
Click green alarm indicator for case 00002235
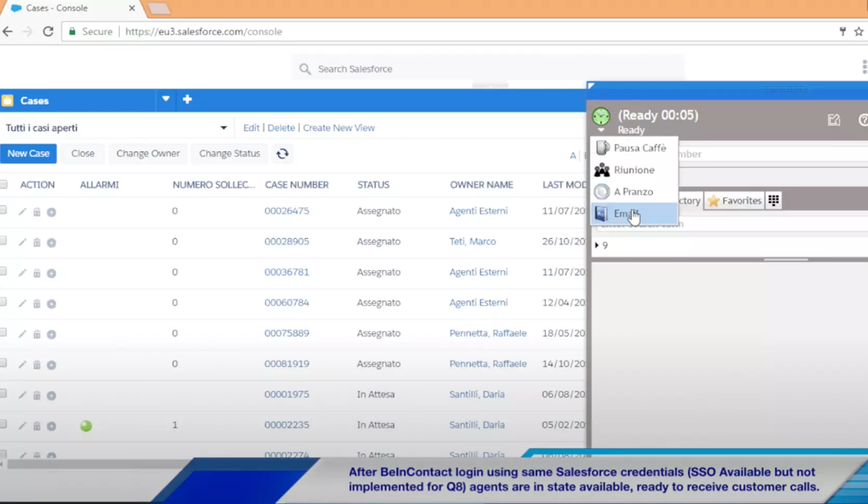pos(86,426)
